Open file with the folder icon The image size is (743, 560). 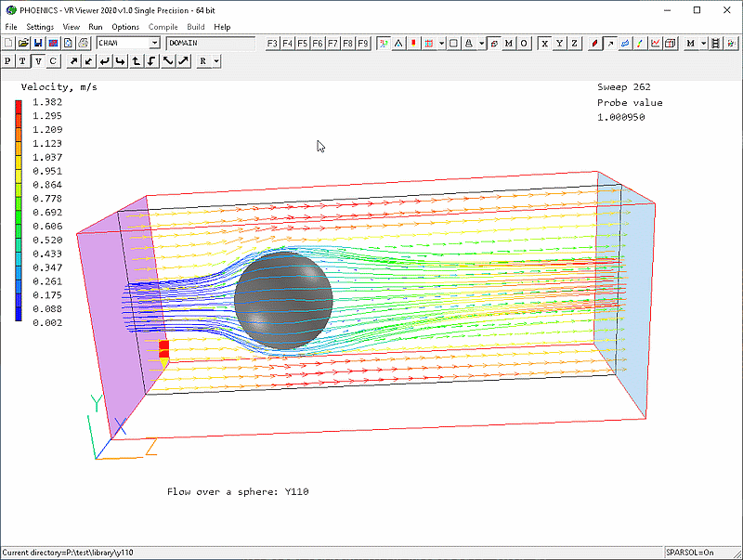click(23, 44)
